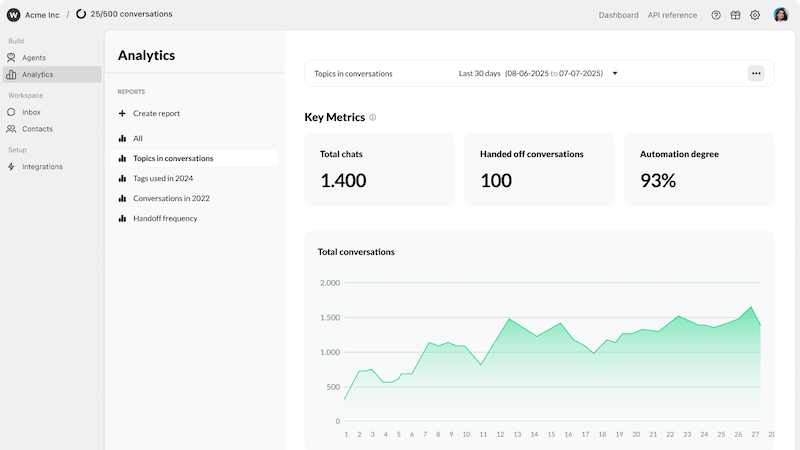Viewport: 800px width, 450px height.
Task: Click the gift box icon in header
Action: (735, 15)
